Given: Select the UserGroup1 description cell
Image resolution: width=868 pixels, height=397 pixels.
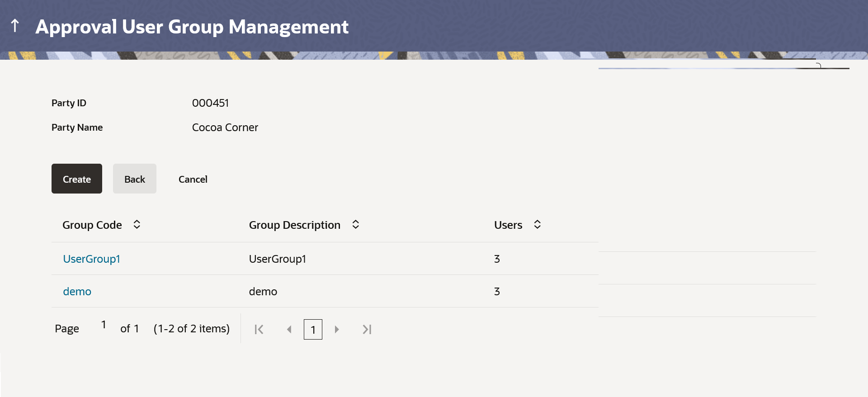Looking at the screenshot, I should point(278,259).
